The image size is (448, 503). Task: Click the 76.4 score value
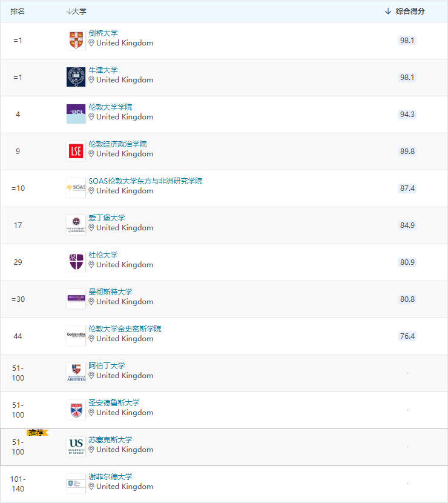[x=407, y=336]
